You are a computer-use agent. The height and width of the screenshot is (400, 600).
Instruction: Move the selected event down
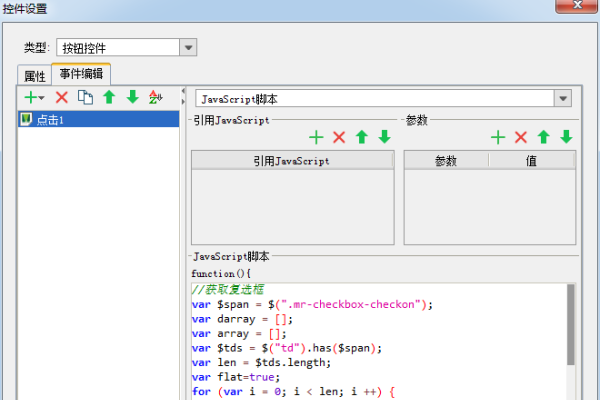[x=132, y=97]
